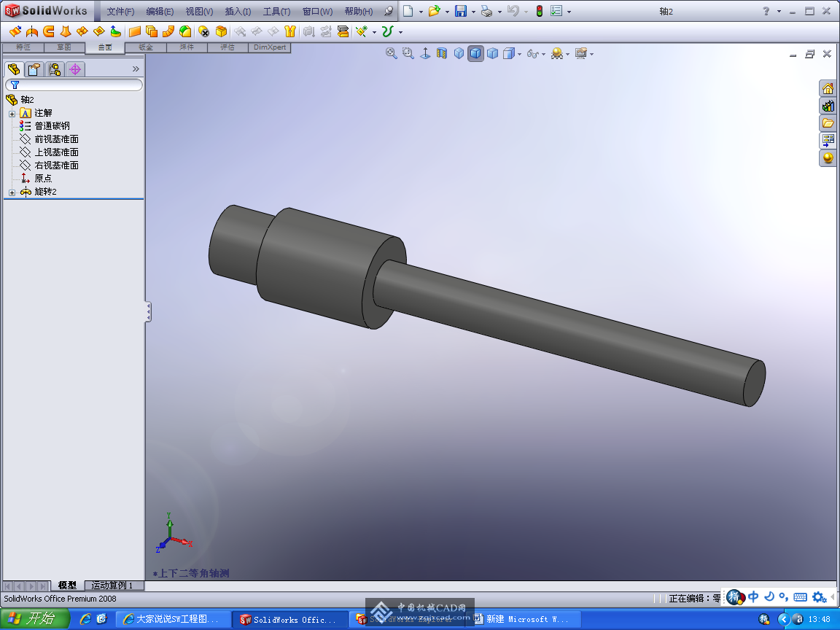Click the Zoom to Fit icon
Image resolution: width=840 pixels, height=630 pixels.
click(x=391, y=53)
